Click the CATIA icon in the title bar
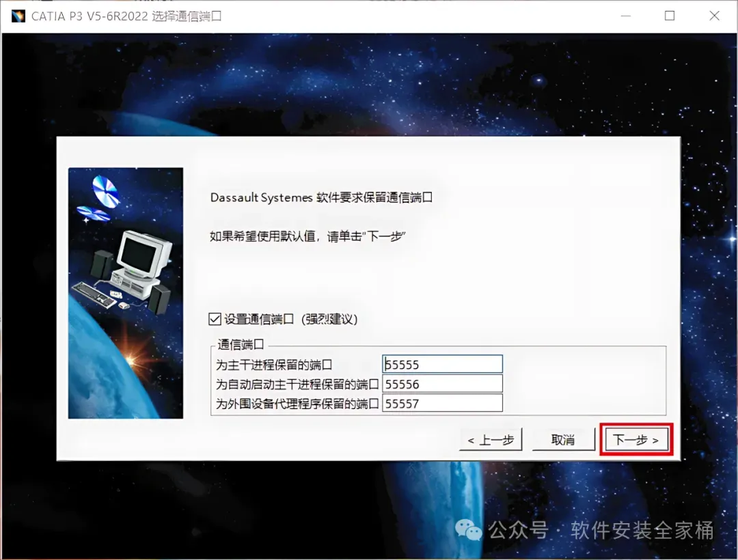Screen dimensions: 738x560 (18, 16)
